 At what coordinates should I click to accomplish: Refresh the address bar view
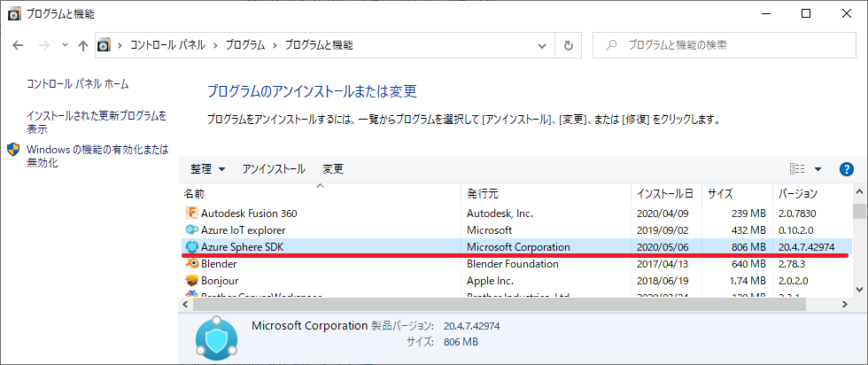[569, 46]
